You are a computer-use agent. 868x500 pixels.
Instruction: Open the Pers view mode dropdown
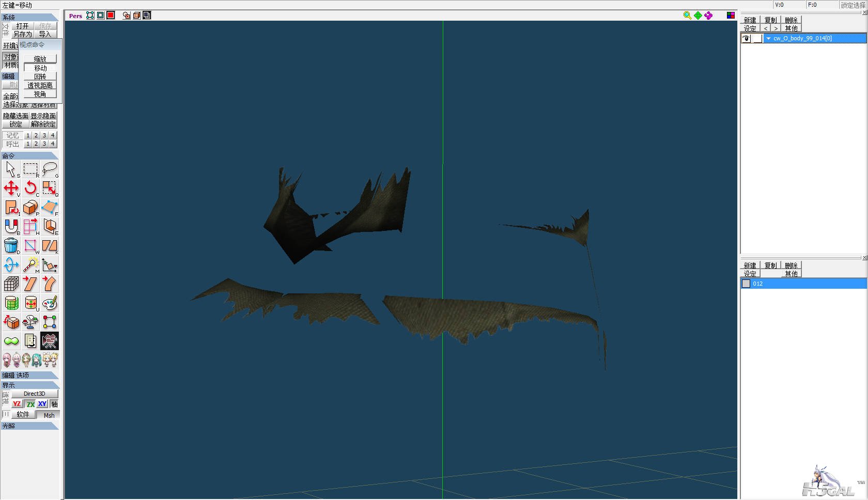[75, 15]
